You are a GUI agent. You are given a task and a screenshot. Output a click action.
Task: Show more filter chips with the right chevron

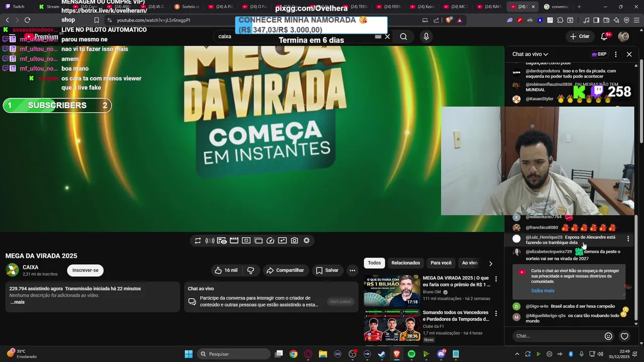point(491,263)
